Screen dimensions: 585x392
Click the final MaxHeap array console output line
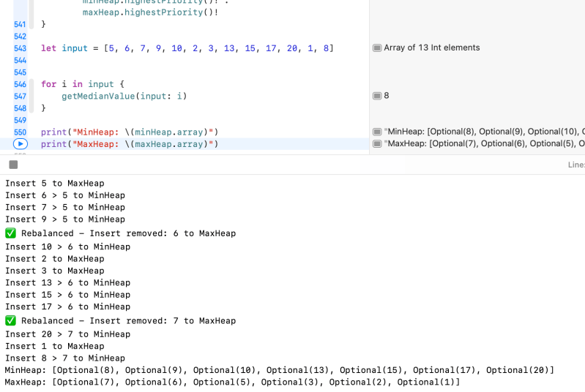[232, 382]
